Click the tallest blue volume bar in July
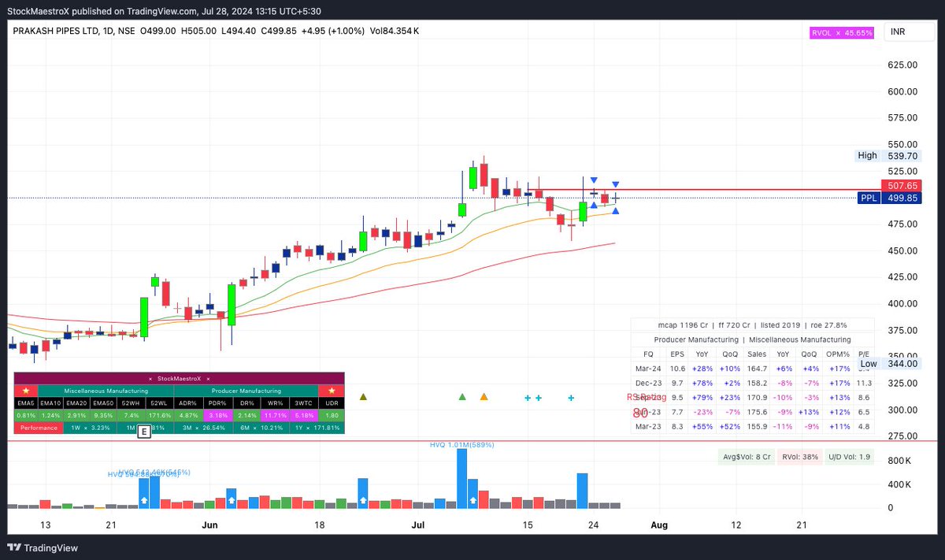The image size is (945, 560). pyautogui.click(x=461, y=479)
